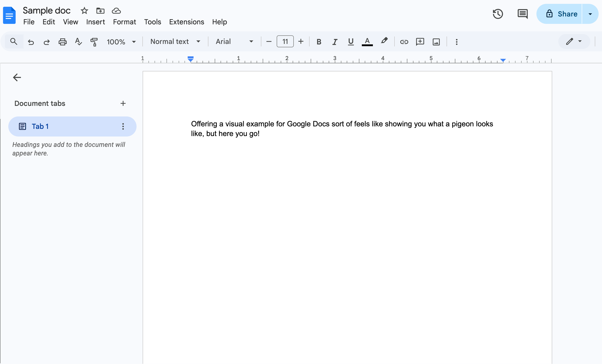The height and width of the screenshot is (364, 602).
Task: Open the Arial font dropdown
Action: [234, 42]
